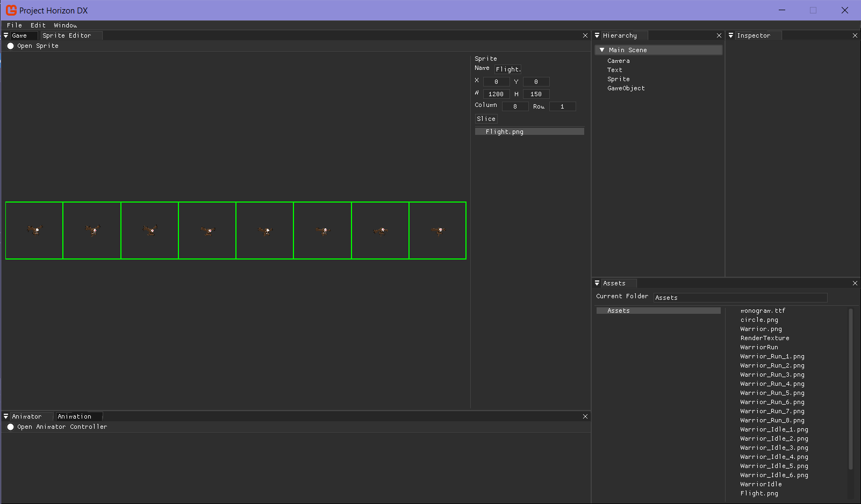Collapse the Inspector panel disclosure icon
The image size is (861, 504).
[x=731, y=35]
